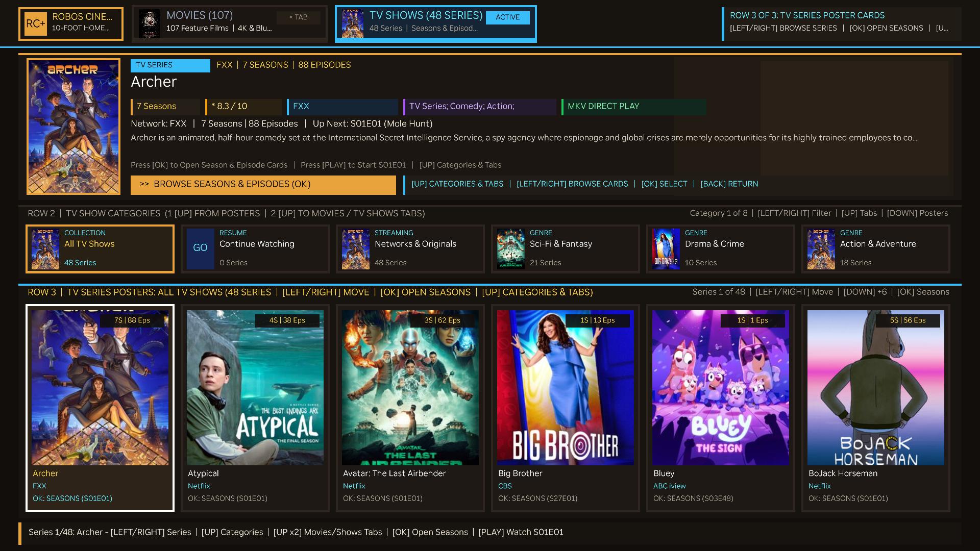Click the Drama & Crime category thumbnail
Viewport: 980px width, 551px height.
pyautogui.click(x=666, y=248)
